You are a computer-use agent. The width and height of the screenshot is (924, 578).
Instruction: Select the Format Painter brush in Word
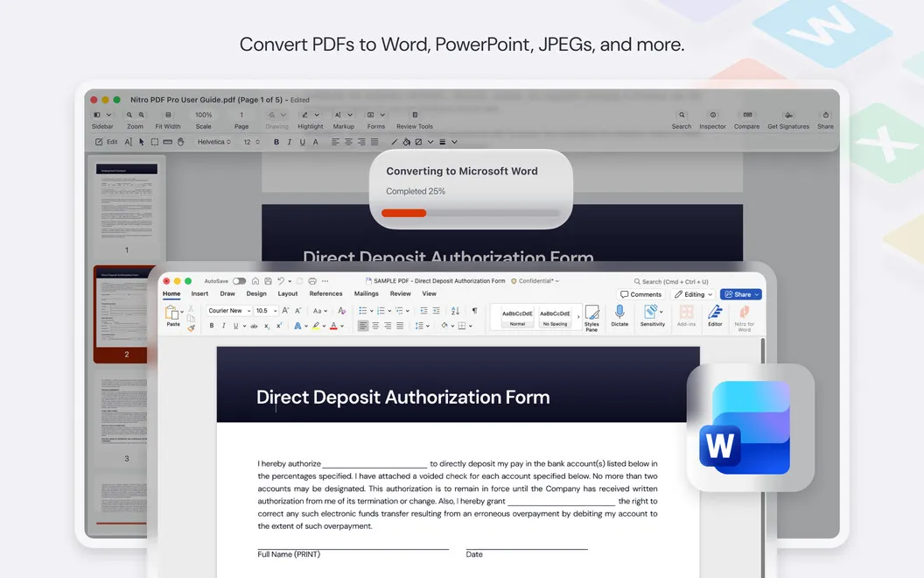click(x=191, y=328)
